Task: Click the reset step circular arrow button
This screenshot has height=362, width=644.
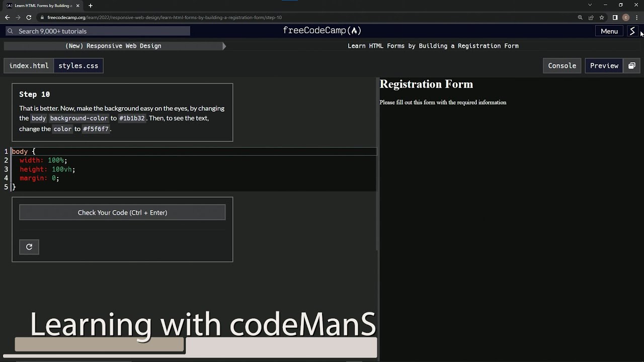Action: [x=29, y=247]
